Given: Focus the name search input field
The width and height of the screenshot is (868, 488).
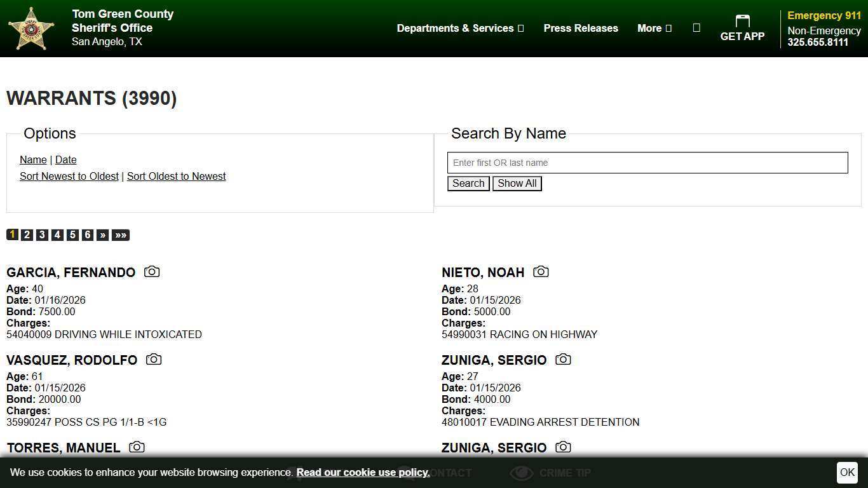Looking at the screenshot, I should point(648,163).
